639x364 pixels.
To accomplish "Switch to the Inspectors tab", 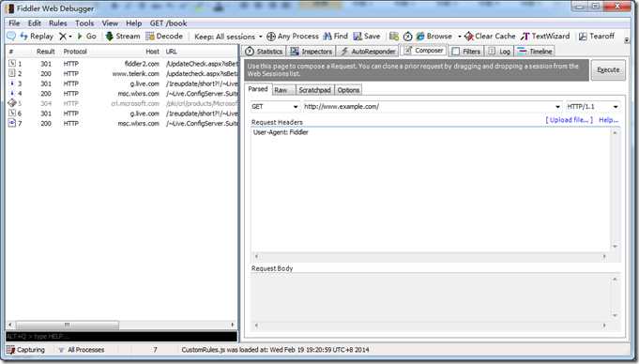I will click(x=312, y=52).
